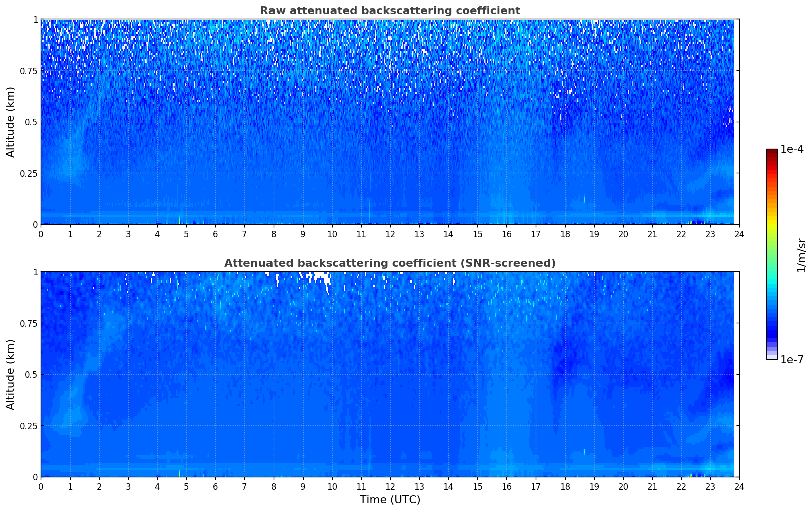Click the dark red top of the colorbar
The height and width of the screenshot is (511, 812).
(x=772, y=152)
